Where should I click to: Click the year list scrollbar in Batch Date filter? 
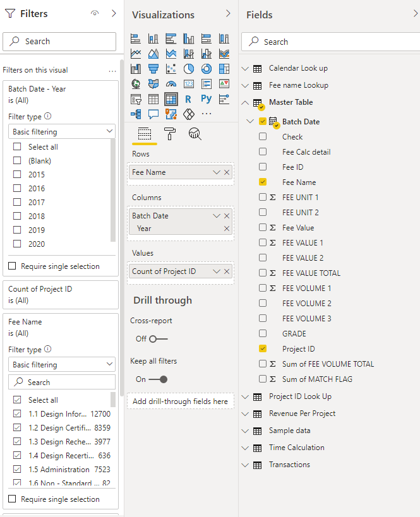[x=113, y=191]
